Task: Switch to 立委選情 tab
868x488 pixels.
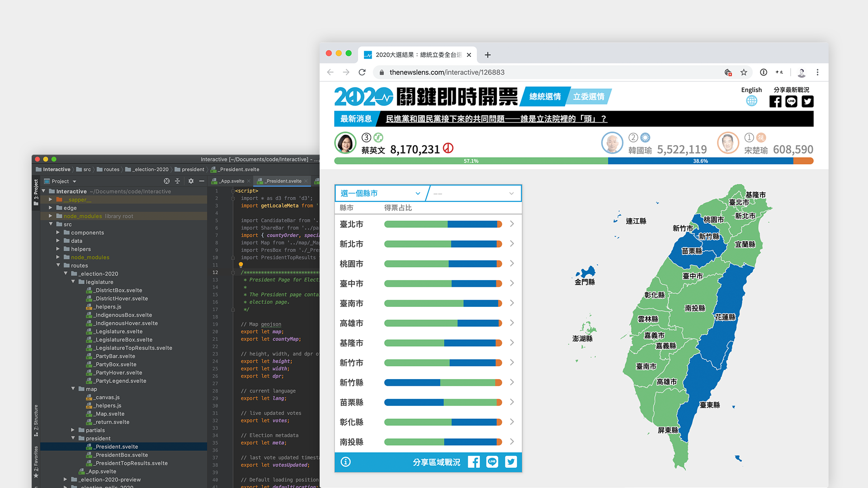Action: point(589,97)
